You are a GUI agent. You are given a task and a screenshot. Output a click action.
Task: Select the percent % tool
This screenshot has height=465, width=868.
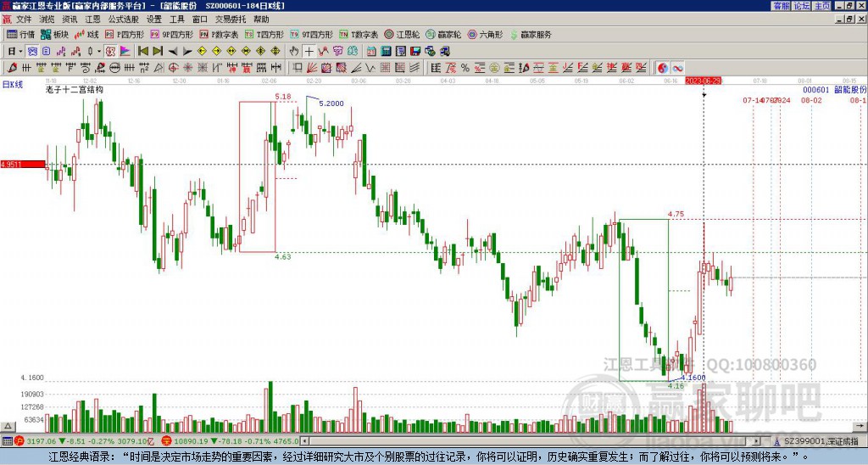tap(465, 68)
